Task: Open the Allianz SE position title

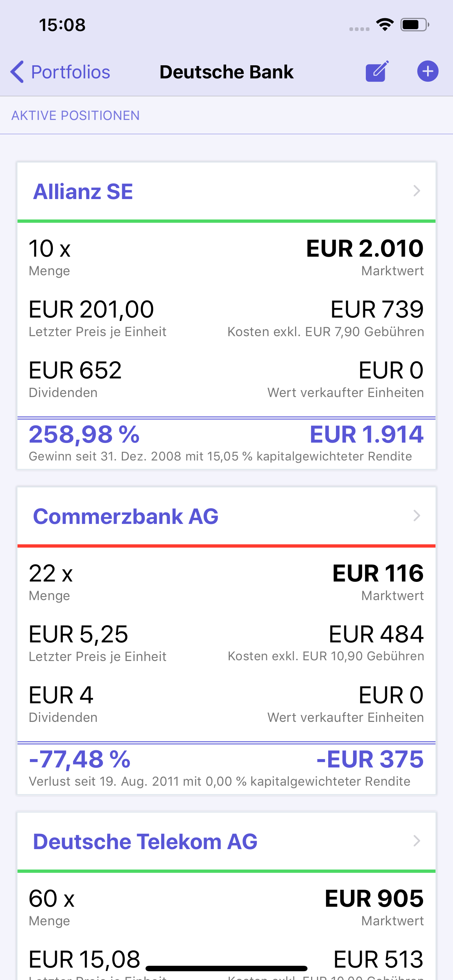Action: [x=83, y=191]
